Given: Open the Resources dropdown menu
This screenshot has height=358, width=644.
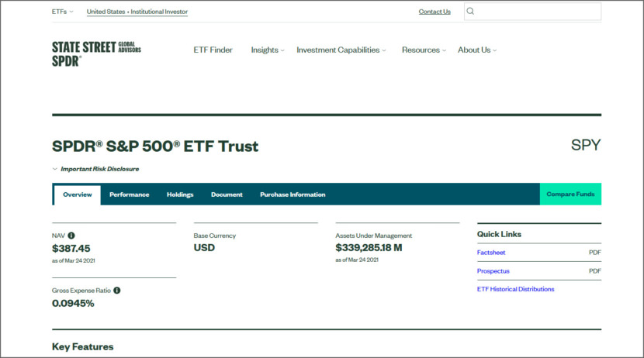Looking at the screenshot, I should pos(423,50).
